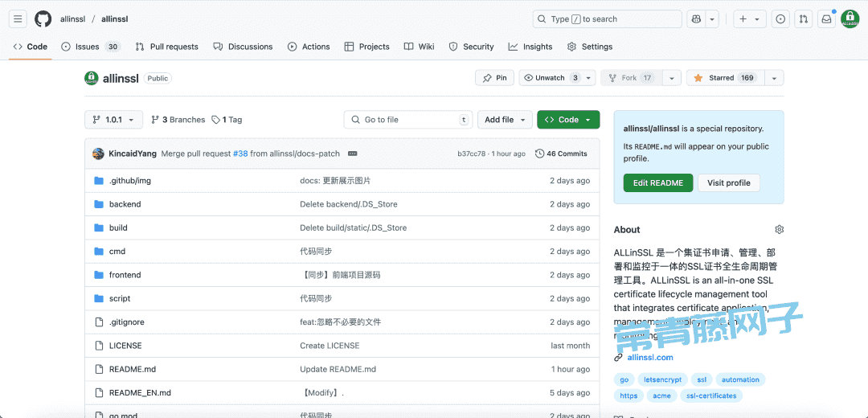Click the allinssl repository breadcrumb link
The width and height of the screenshot is (868, 418).
pyautogui.click(x=115, y=18)
